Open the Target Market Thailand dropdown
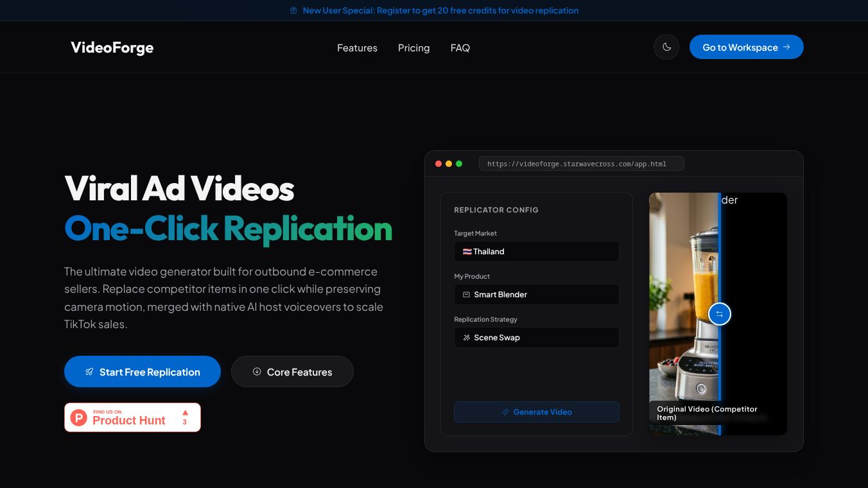The width and height of the screenshot is (868, 488). 537,251
